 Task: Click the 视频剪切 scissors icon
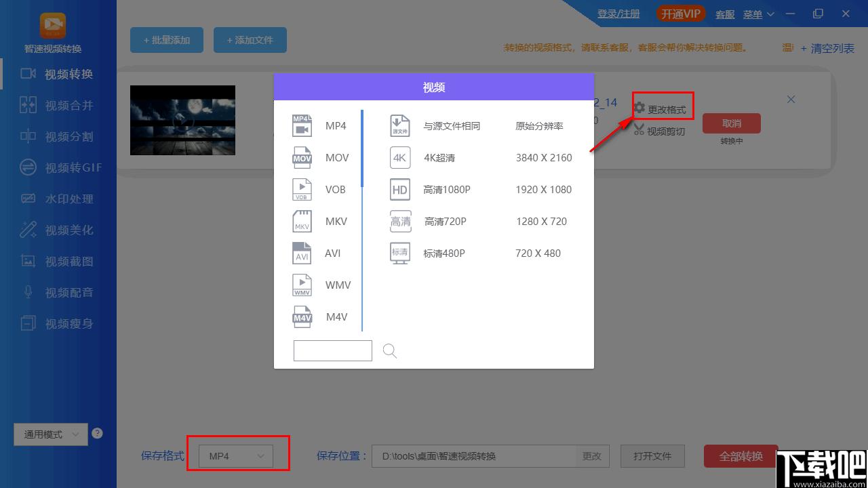639,130
